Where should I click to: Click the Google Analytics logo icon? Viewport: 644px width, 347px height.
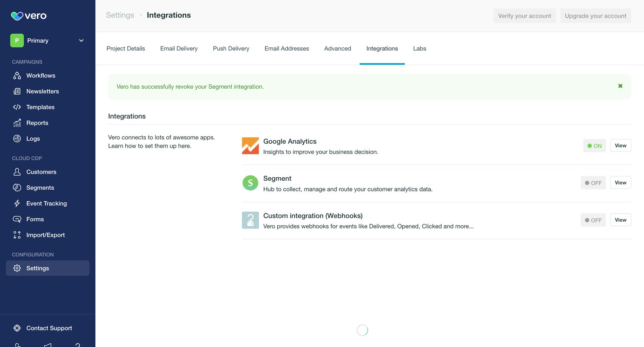pyautogui.click(x=250, y=146)
